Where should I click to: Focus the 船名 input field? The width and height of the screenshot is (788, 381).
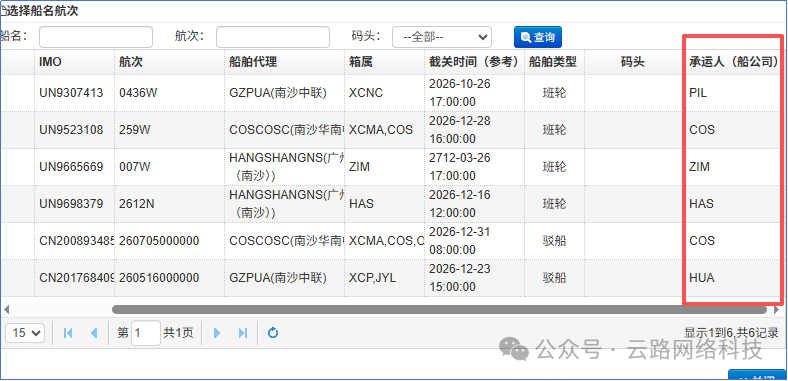96,37
